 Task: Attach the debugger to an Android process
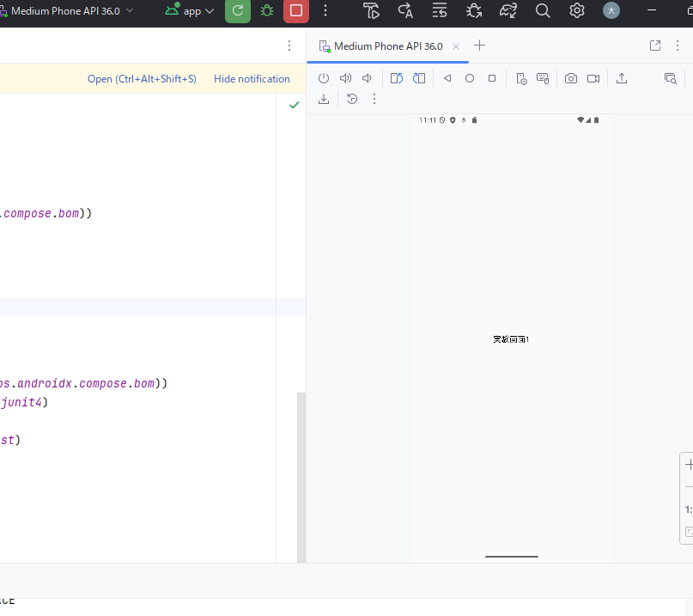tap(474, 10)
